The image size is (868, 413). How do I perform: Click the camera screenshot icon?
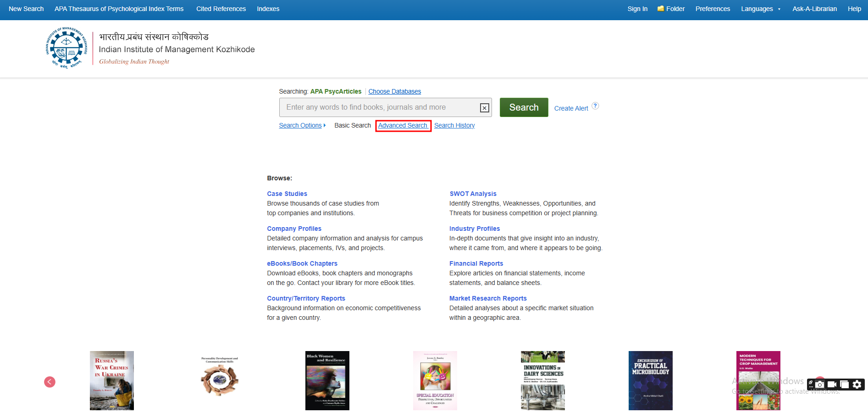coord(820,385)
